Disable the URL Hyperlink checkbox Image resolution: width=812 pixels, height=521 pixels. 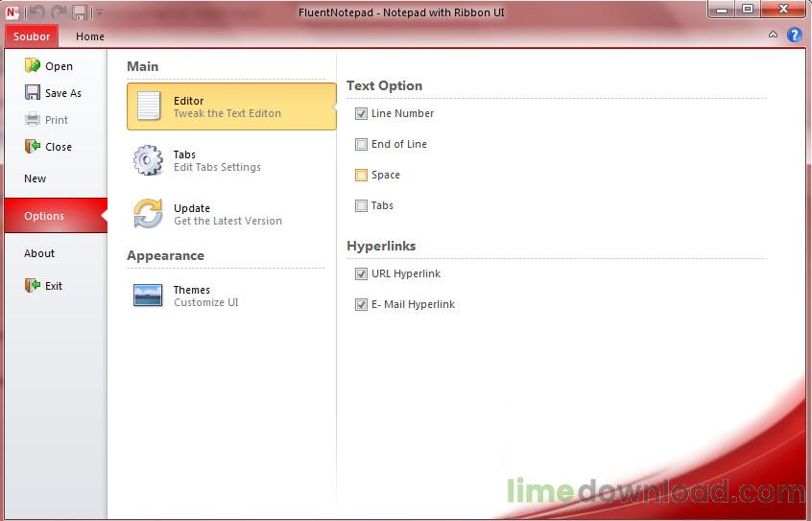361,273
